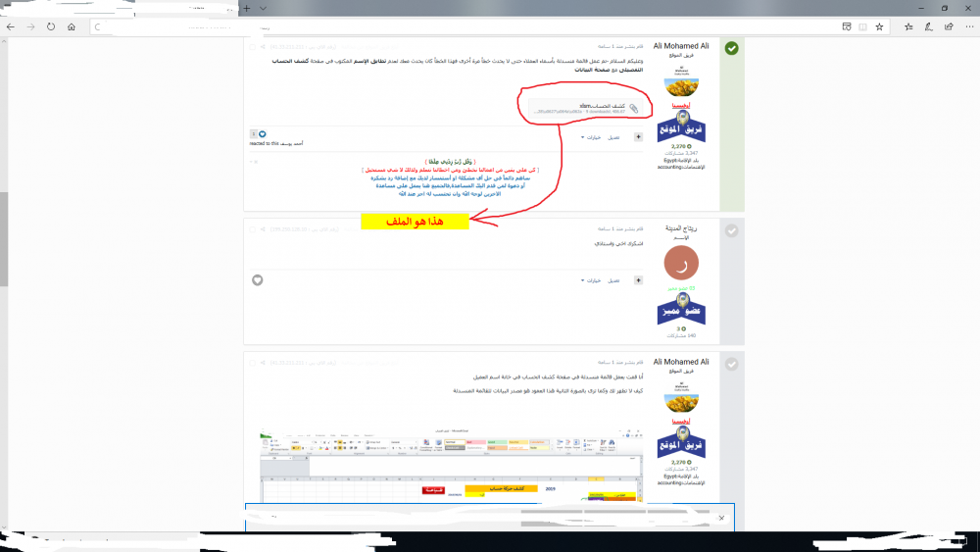
Task: Click the scrollbar up arrow
Action: (x=4, y=40)
